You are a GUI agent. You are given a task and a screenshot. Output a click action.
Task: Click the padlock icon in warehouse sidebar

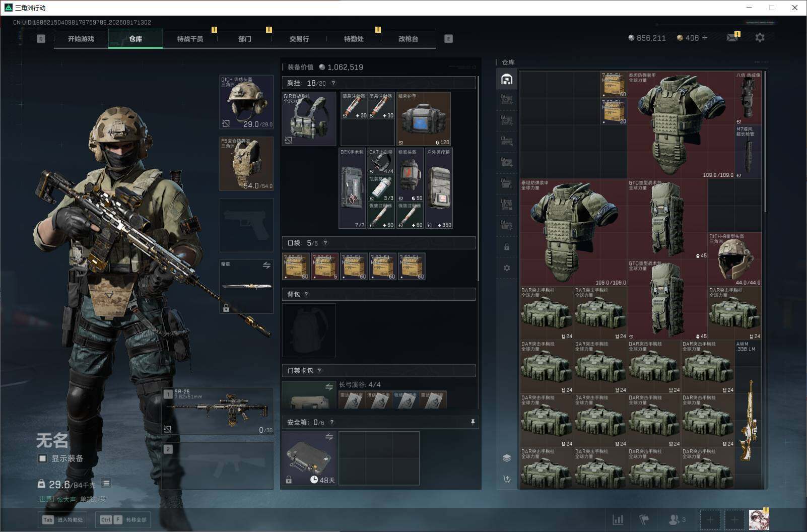pos(507,247)
